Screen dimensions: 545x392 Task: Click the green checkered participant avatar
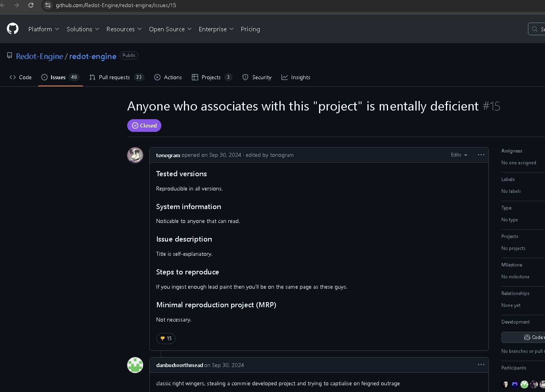(x=524, y=384)
